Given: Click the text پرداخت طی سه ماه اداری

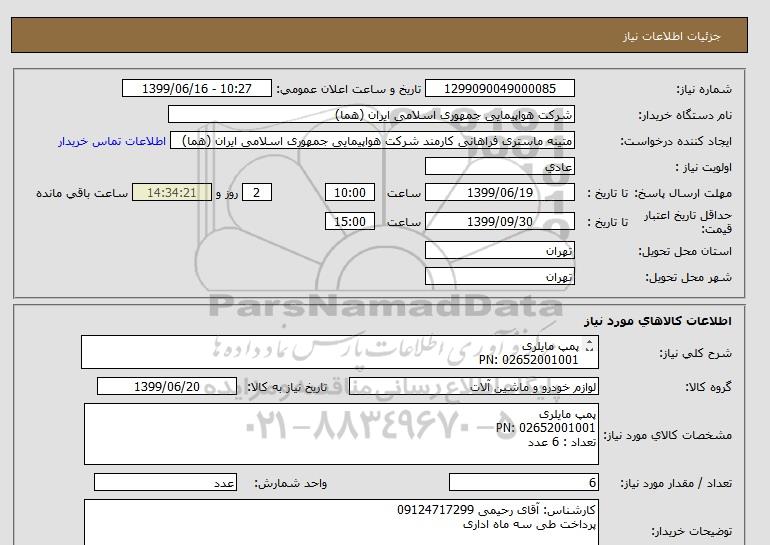Looking at the screenshot, I should 529,524.
